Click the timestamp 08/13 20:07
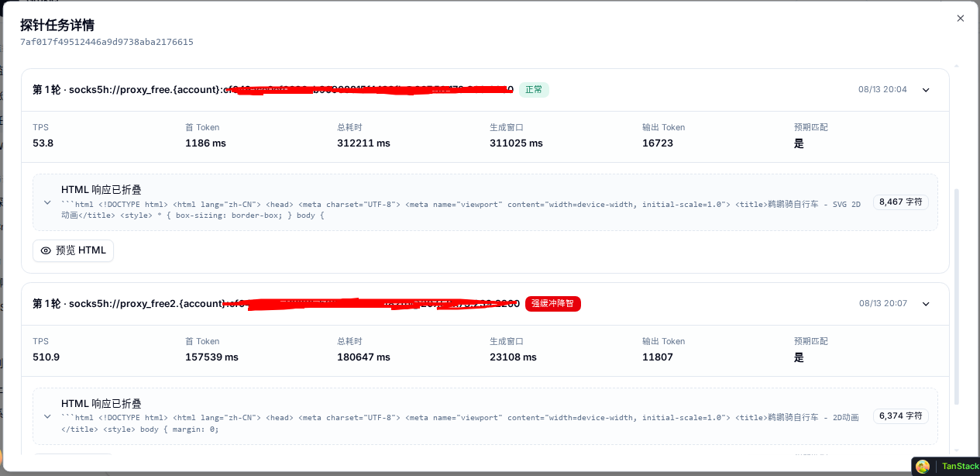Image resolution: width=980 pixels, height=476 pixels. pyautogui.click(x=882, y=304)
